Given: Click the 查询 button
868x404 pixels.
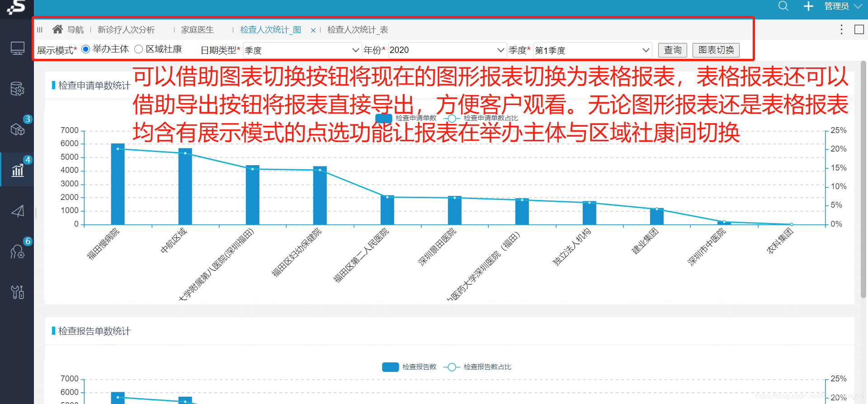Looking at the screenshot, I should tap(673, 50).
